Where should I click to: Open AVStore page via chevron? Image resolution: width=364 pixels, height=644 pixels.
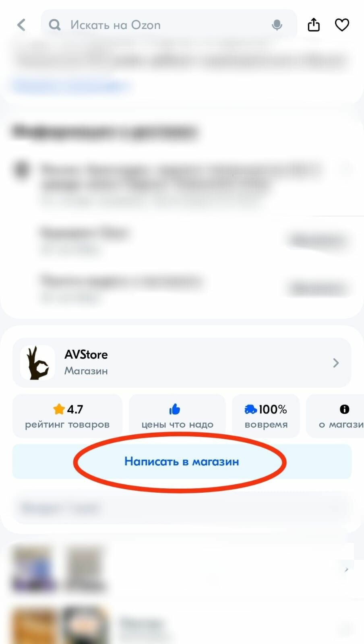coord(336,363)
